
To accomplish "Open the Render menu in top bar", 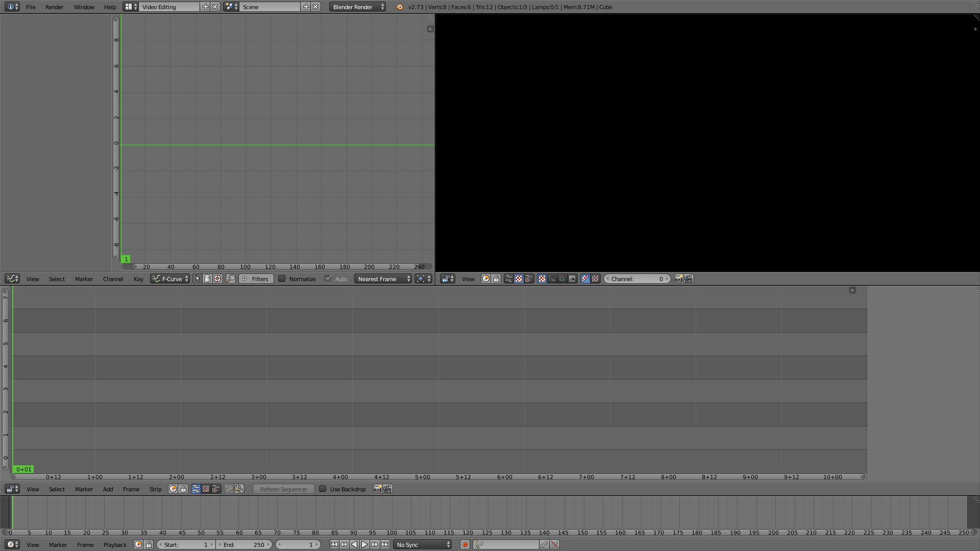I will pyautogui.click(x=54, y=7).
